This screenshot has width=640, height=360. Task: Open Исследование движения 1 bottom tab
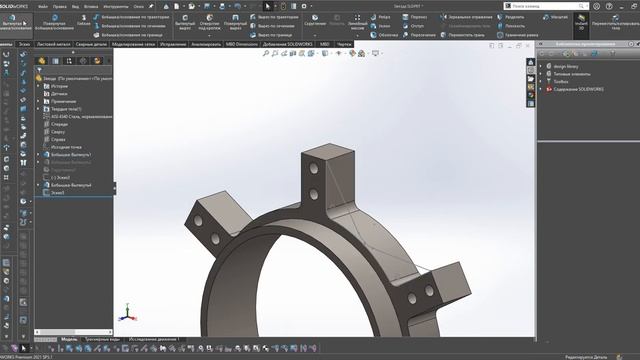pos(154,339)
